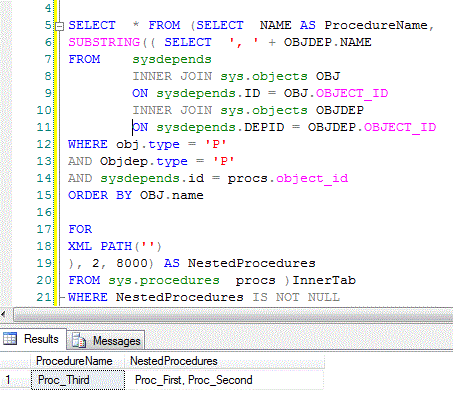The height and width of the screenshot is (402, 454).
Task: Click the SUBSTRING keyword on line 6
Action: click(104, 42)
